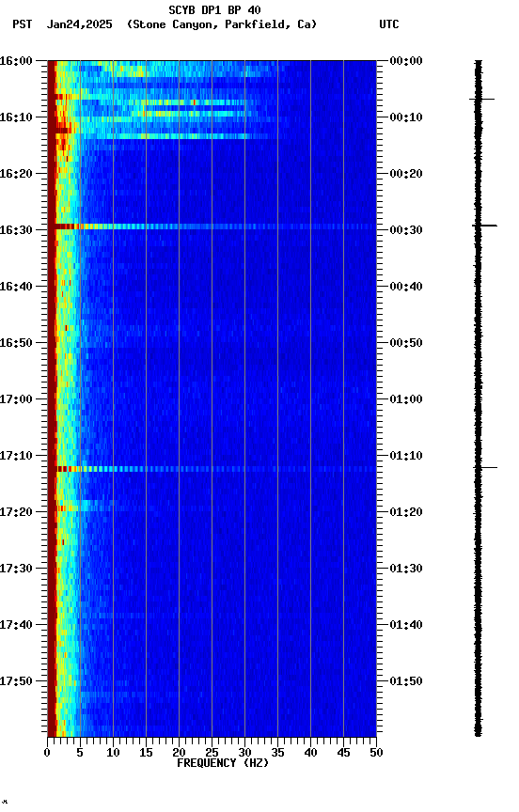Click the '00:00' UTC time label
The height and width of the screenshot is (812, 519).
pos(406,61)
